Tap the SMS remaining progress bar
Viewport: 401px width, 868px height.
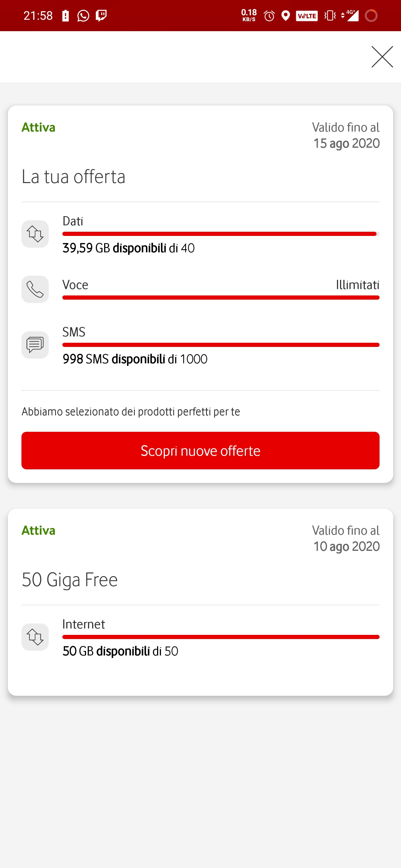pos(221,345)
